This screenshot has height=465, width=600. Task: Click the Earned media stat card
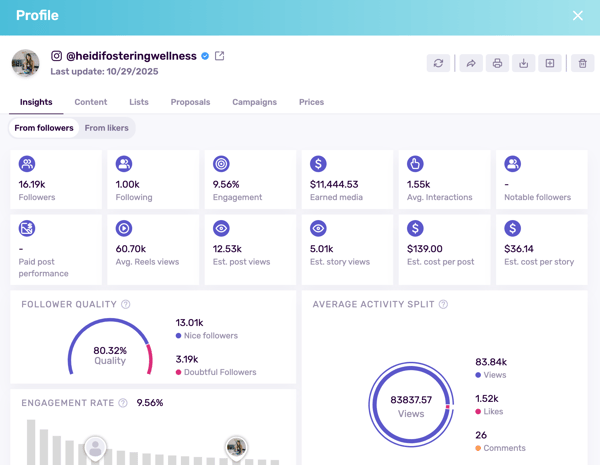(346, 180)
